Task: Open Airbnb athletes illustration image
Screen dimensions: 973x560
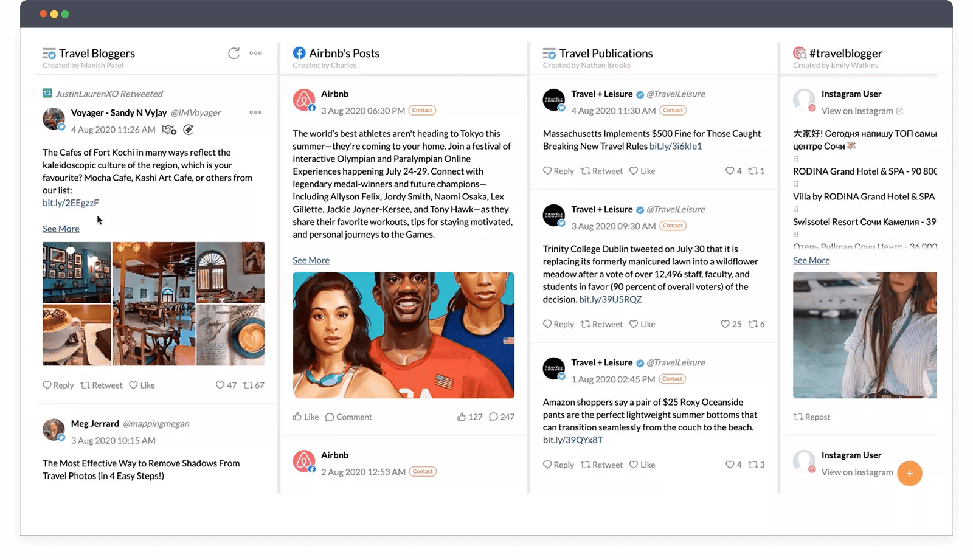Action: pos(403,335)
